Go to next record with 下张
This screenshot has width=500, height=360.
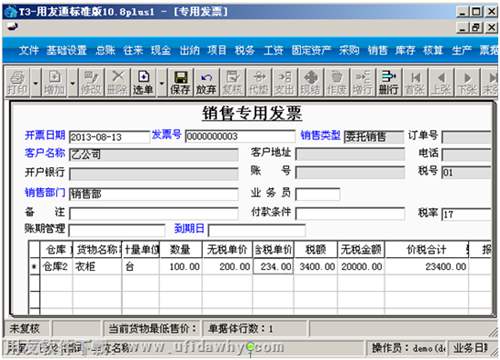[467, 83]
